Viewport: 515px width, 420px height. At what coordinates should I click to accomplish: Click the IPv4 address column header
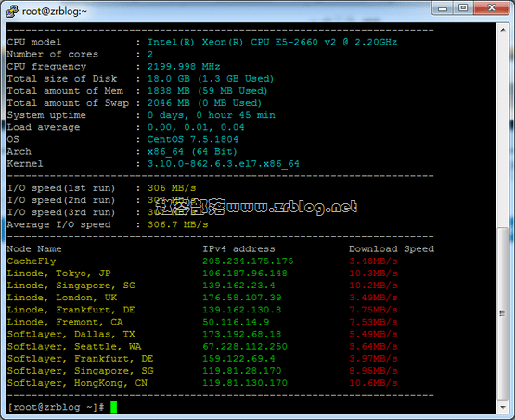[238, 249]
